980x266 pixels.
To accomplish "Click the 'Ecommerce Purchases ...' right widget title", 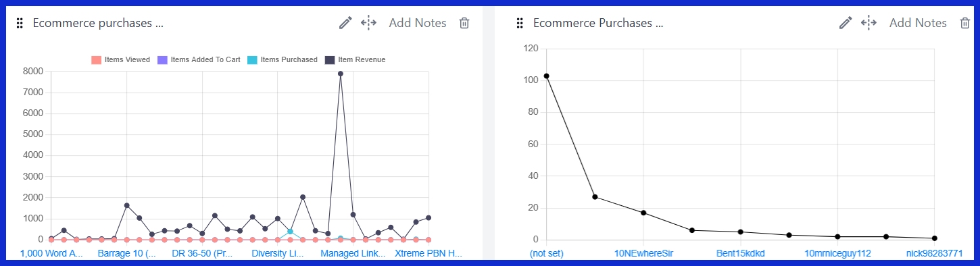I will pyautogui.click(x=598, y=23).
